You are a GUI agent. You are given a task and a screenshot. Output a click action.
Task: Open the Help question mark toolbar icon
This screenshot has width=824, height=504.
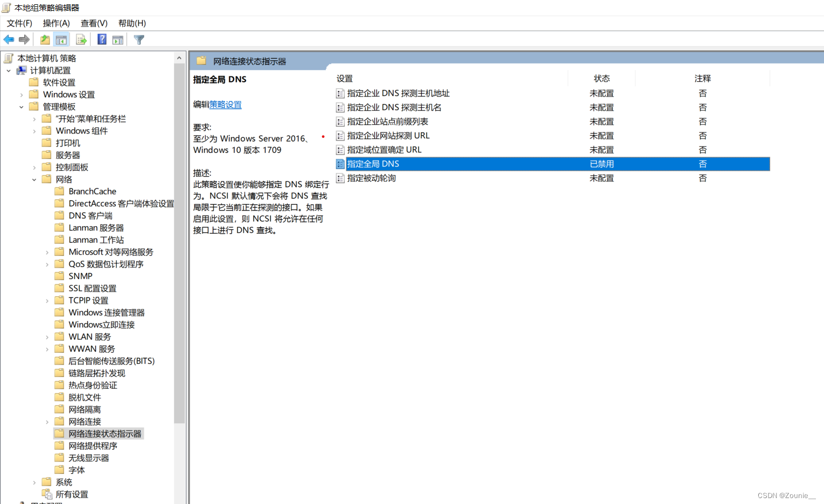102,39
